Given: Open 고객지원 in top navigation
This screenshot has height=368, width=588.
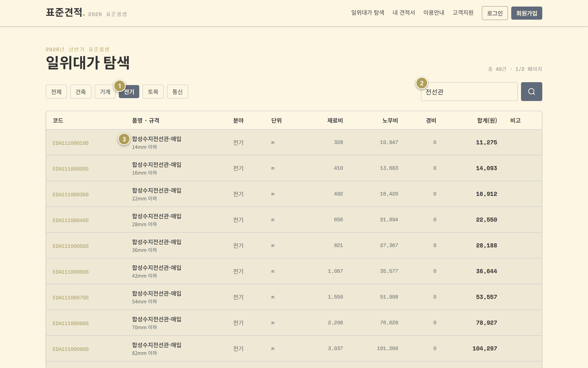Looking at the screenshot, I should pos(463,13).
